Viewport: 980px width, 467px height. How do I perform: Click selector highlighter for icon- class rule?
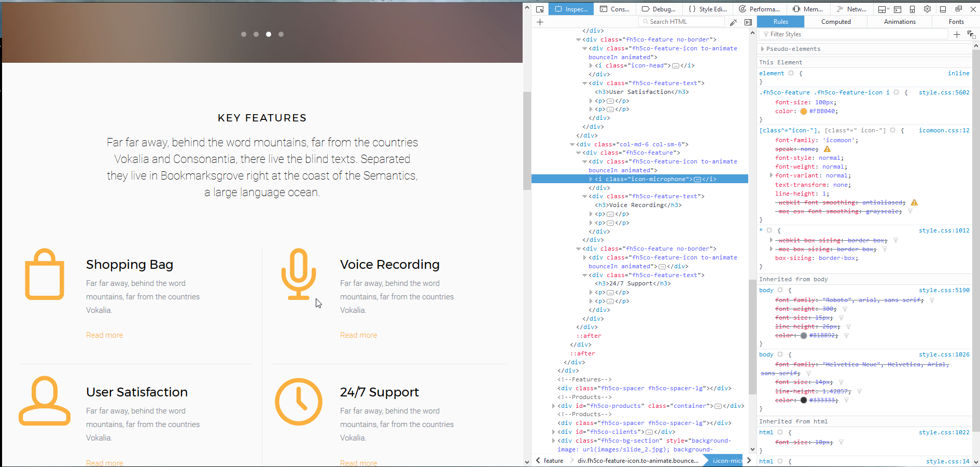coord(893,130)
